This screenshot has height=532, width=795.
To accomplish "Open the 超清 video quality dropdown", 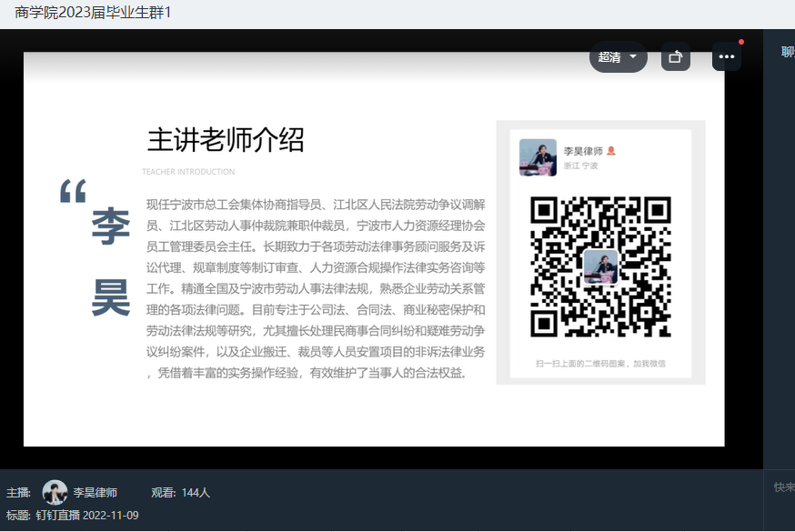I will pyautogui.click(x=618, y=57).
